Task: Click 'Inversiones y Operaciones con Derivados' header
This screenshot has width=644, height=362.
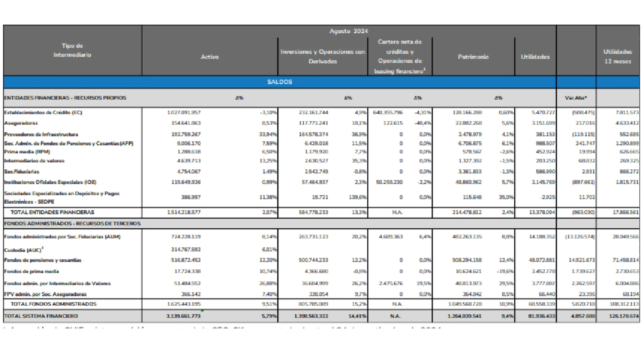Action: (323, 56)
